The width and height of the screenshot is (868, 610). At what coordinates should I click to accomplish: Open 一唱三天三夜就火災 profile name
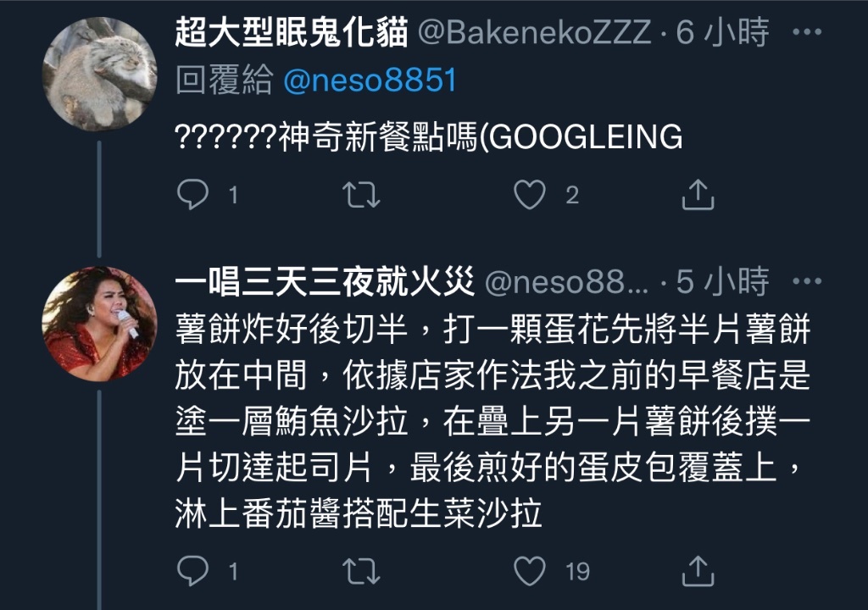click(325, 281)
